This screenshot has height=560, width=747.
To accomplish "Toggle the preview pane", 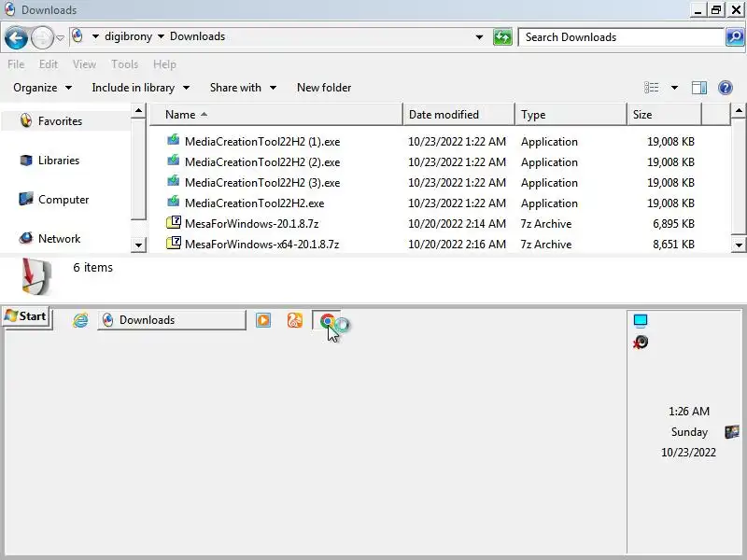I will (x=698, y=88).
